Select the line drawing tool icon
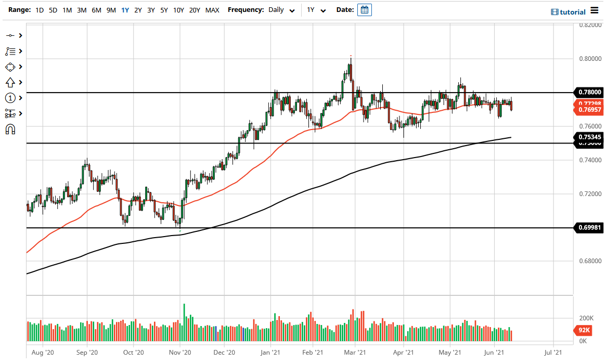Viewport: 607px width, 364px height. click(x=10, y=35)
